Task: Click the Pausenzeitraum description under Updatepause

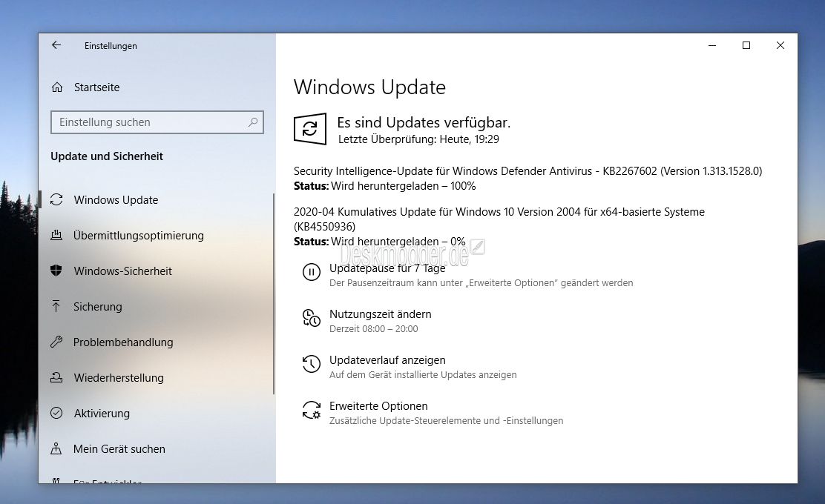Action: 481,282
